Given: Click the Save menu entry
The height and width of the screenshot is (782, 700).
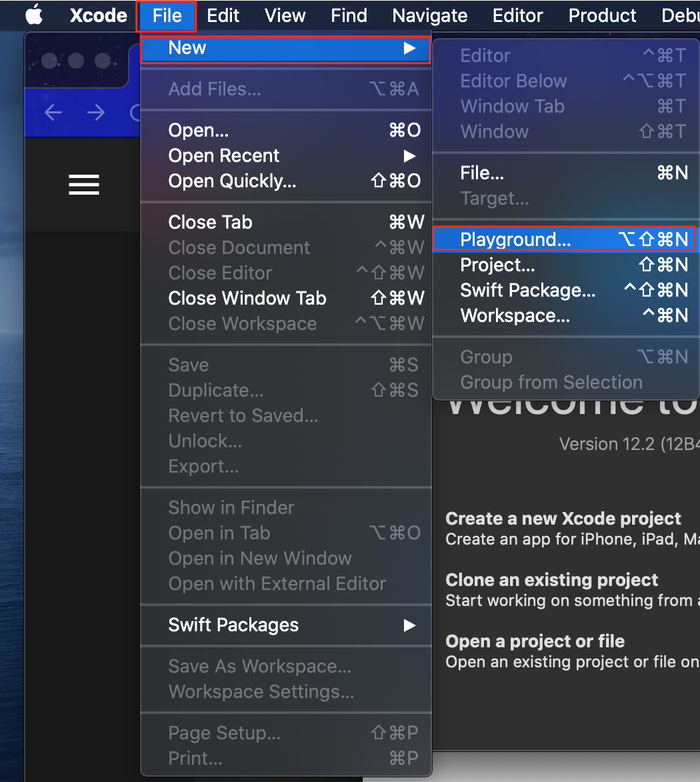Looking at the screenshot, I should click(286, 365).
